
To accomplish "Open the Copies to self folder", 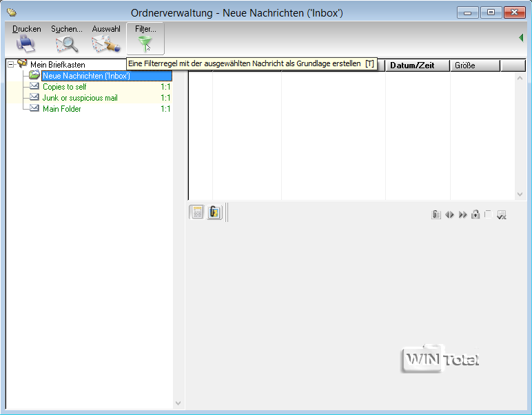I will click(x=64, y=87).
